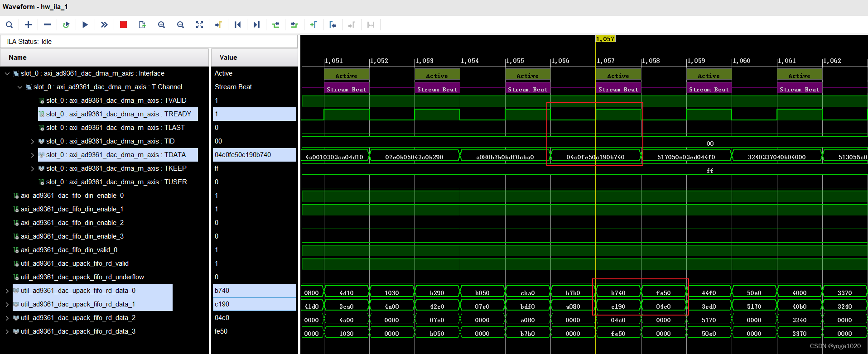This screenshot has width=868, height=354.
Task: Click the Add probe plus icon
Action: [x=28, y=25]
